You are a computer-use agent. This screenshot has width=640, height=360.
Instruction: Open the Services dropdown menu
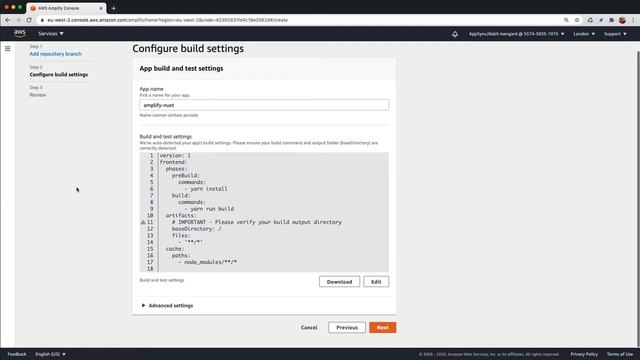pyautogui.click(x=51, y=33)
